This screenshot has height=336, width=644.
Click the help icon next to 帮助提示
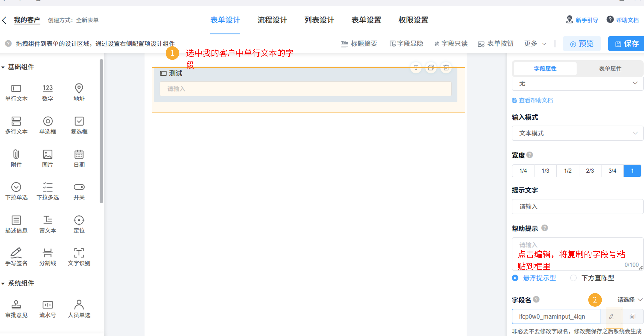tap(544, 228)
